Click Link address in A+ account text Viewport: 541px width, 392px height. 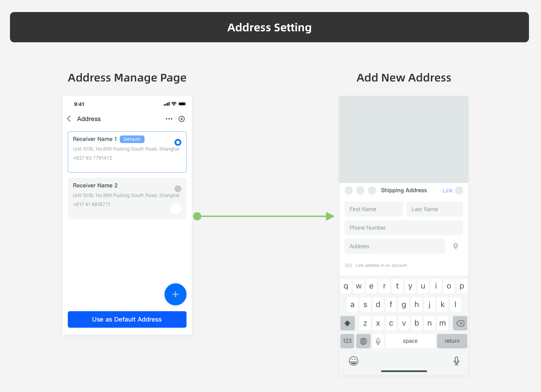[x=381, y=265]
